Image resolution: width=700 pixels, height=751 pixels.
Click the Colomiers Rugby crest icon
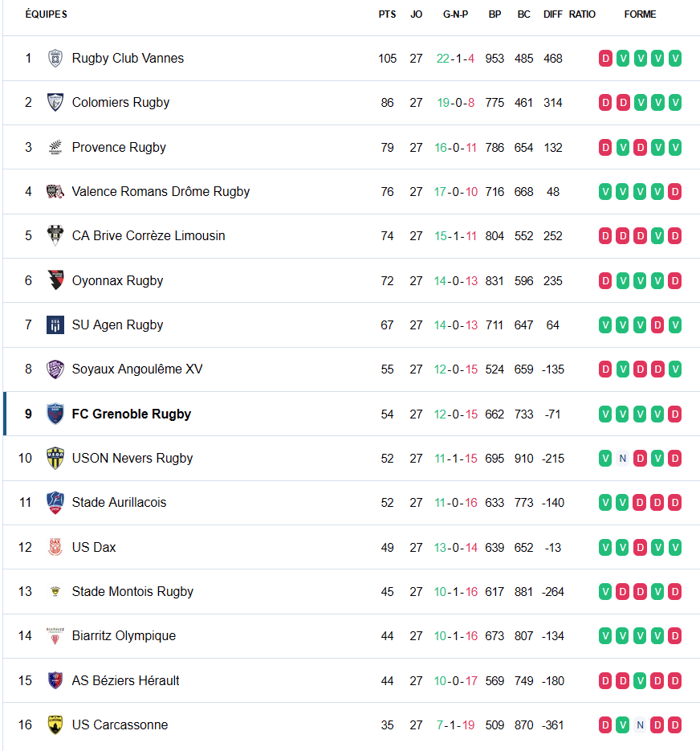pos(55,102)
